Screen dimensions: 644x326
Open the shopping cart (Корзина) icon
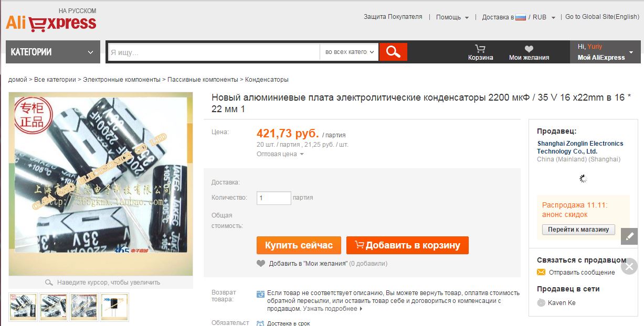pos(480,48)
